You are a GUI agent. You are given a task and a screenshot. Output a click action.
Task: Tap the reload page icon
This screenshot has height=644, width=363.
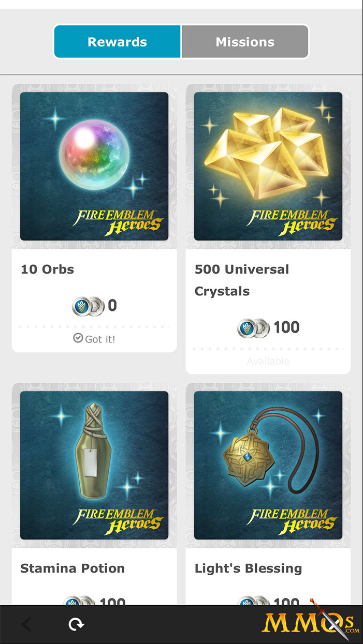coord(77,624)
